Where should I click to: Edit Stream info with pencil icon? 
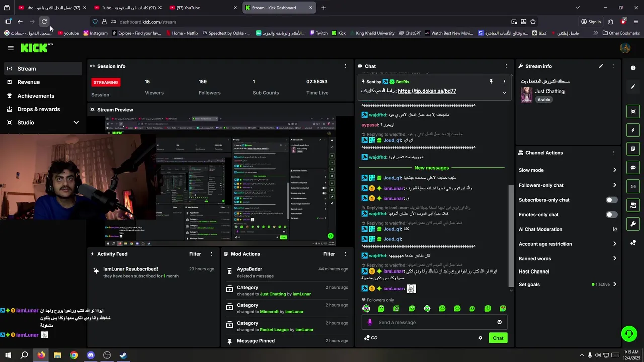coord(601,66)
